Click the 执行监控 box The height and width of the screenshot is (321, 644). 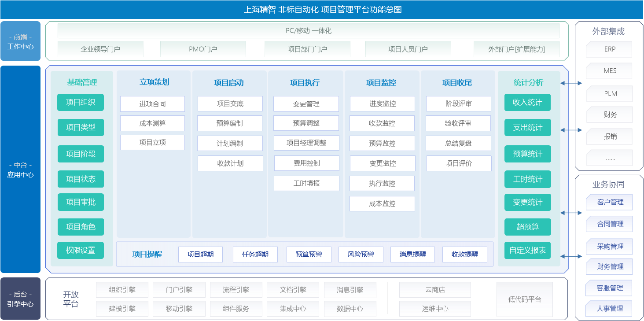[x=382, y=183]
